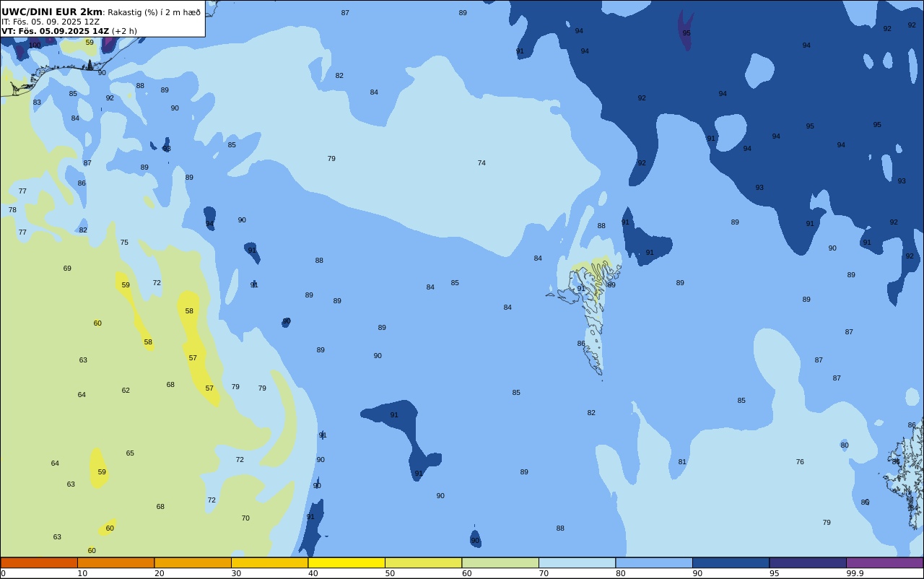Click the map value '69'

tap(67, 269)
